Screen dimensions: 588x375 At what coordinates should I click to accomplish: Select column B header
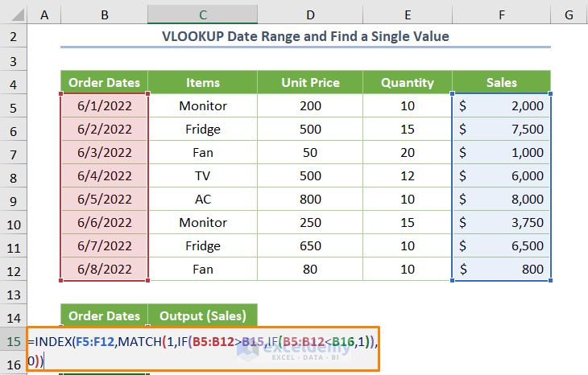pyautogui.click(x=104, y=14)
